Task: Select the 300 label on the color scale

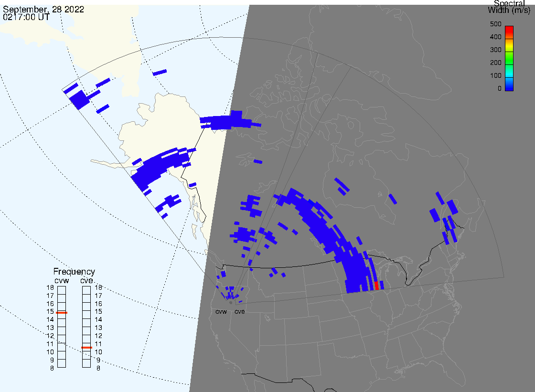Action: click(x=495, y=50)
